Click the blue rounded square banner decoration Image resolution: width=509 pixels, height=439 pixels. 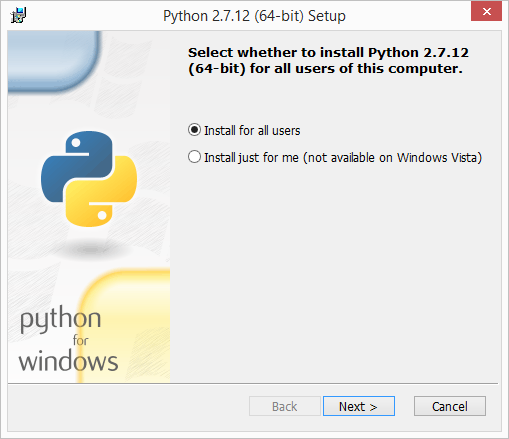tap(53, 61)
